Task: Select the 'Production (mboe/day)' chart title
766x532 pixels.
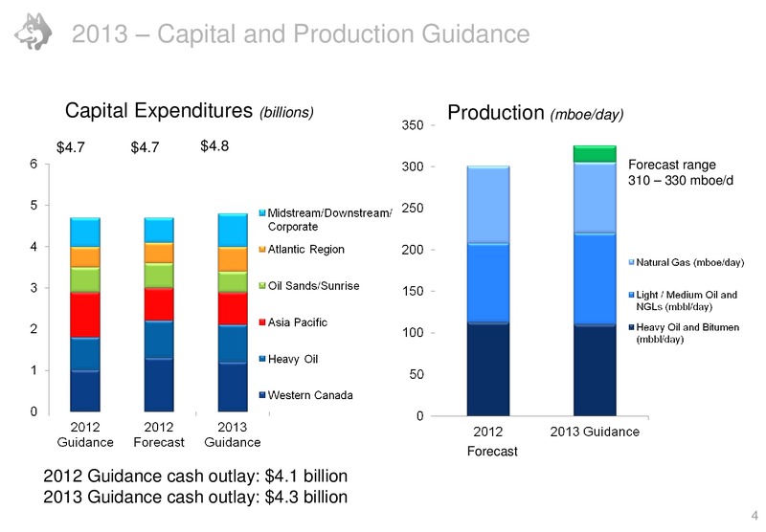Action: [x=535, y=113]
